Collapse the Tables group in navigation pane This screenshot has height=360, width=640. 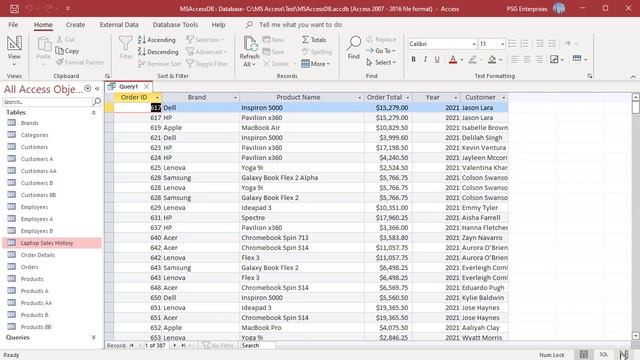pyautogui.click(x=93, y=113)
